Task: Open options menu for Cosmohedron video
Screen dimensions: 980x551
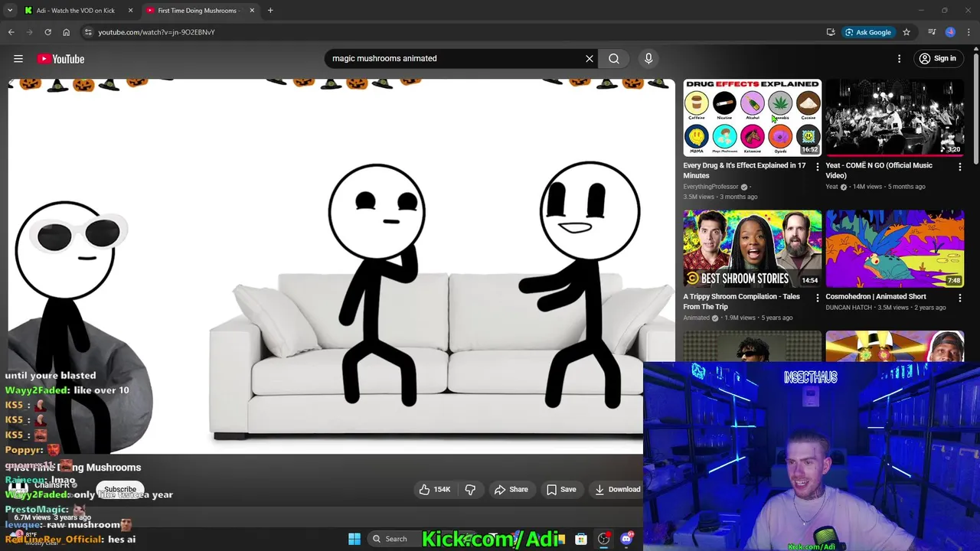Action: (959, 298)
